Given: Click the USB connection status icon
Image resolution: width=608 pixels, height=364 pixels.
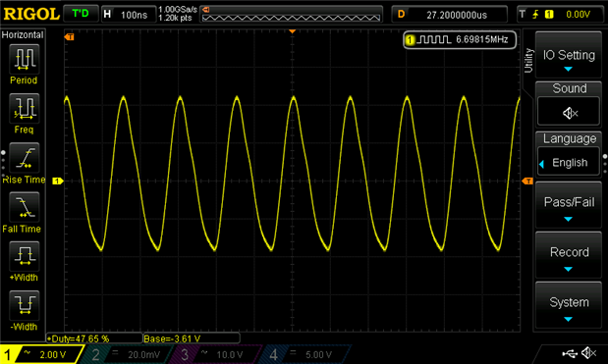Looking at the screenshot, I should (570, 353).
